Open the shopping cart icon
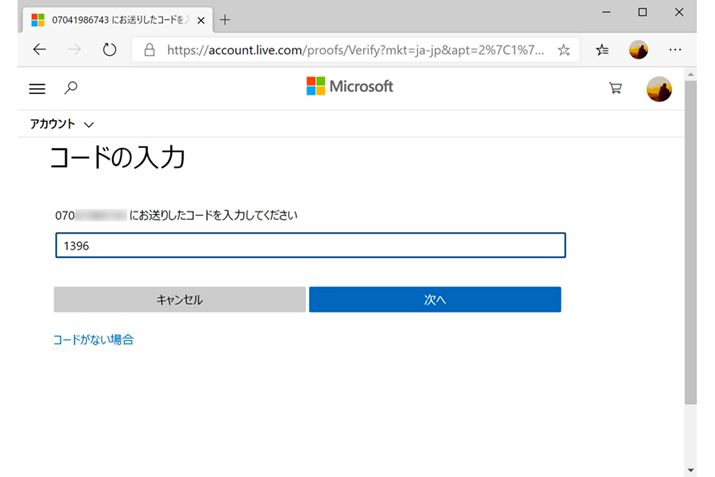 (615, 89)
